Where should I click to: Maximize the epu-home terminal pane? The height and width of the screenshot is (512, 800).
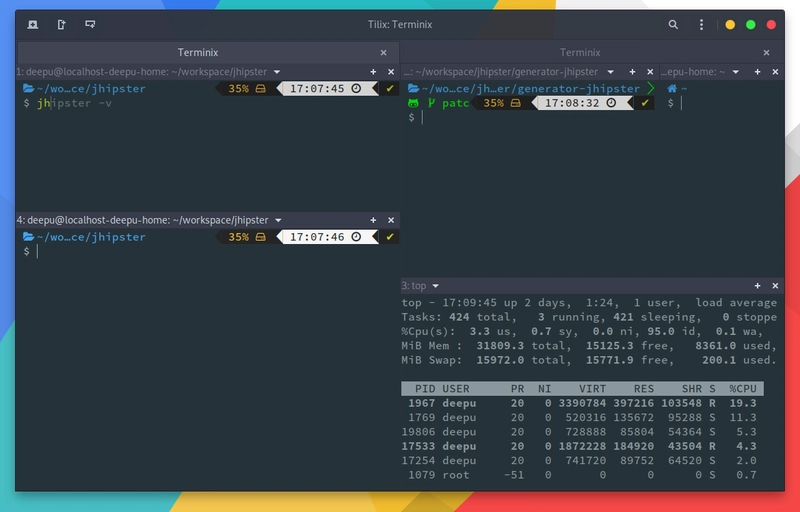point(758,72)
